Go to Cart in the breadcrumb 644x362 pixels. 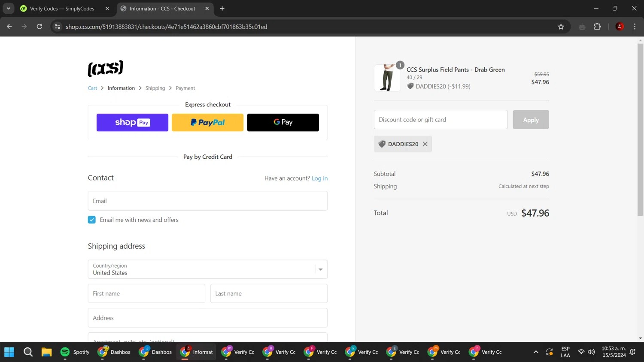tap(92, 88)
